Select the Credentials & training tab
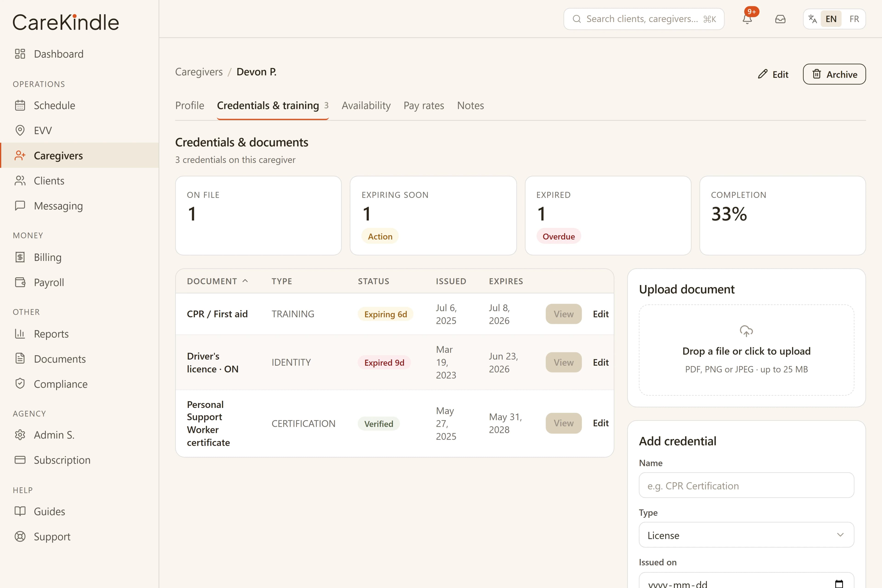882x588 pixels. tap(273, 106)
